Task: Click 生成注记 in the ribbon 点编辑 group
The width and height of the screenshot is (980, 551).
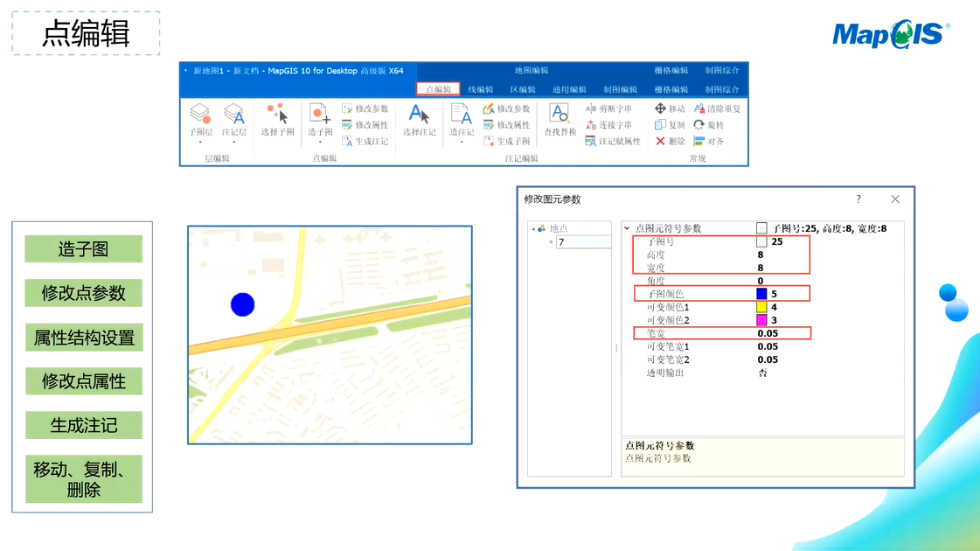Action: point(365,142)
